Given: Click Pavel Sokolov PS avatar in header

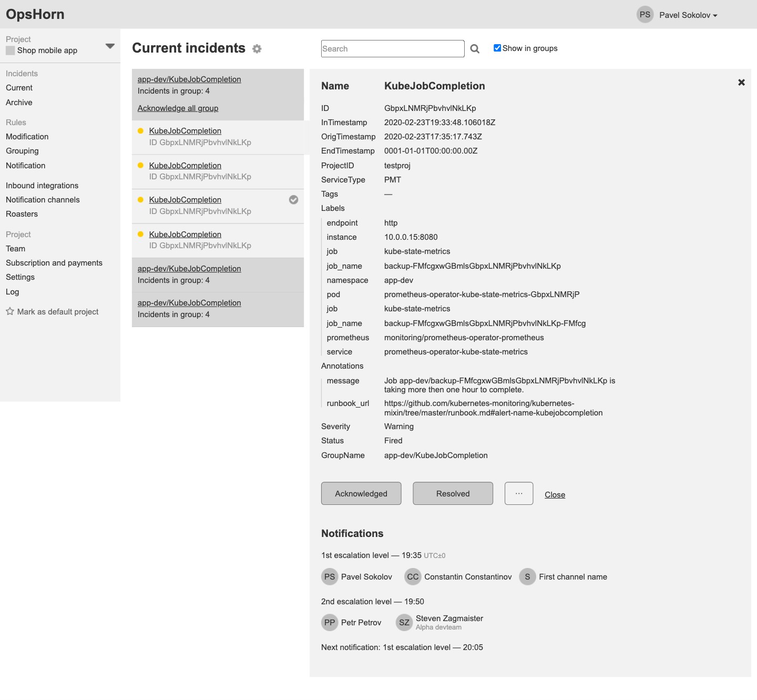Looking at the screenshot, I should (x=645, y=15).
